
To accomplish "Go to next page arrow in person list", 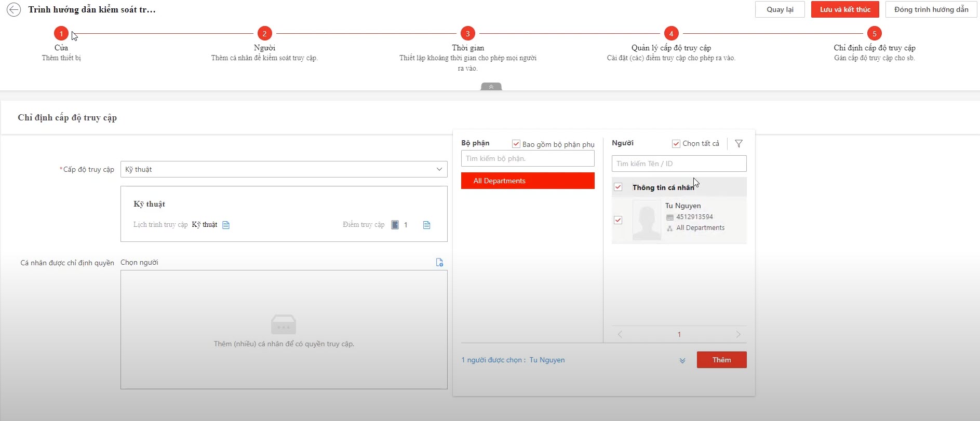I will tap(738, 334).
